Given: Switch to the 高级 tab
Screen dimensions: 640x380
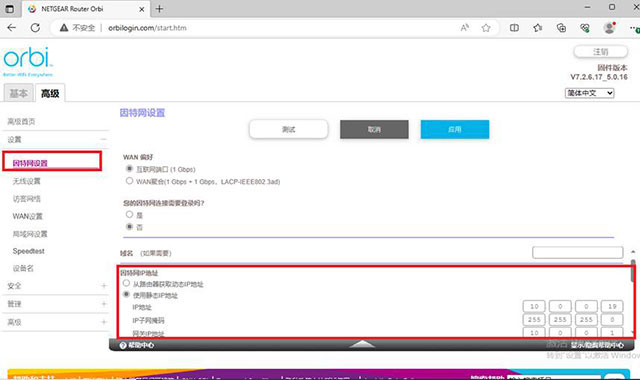Looking at the screenshot, I should [x=50, y=93].
